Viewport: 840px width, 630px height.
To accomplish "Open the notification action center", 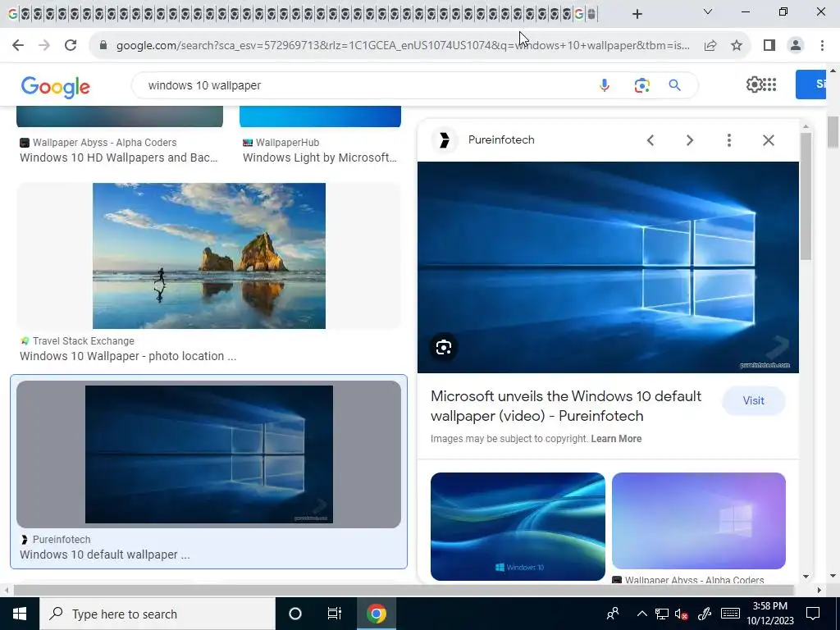I will 813,614.
